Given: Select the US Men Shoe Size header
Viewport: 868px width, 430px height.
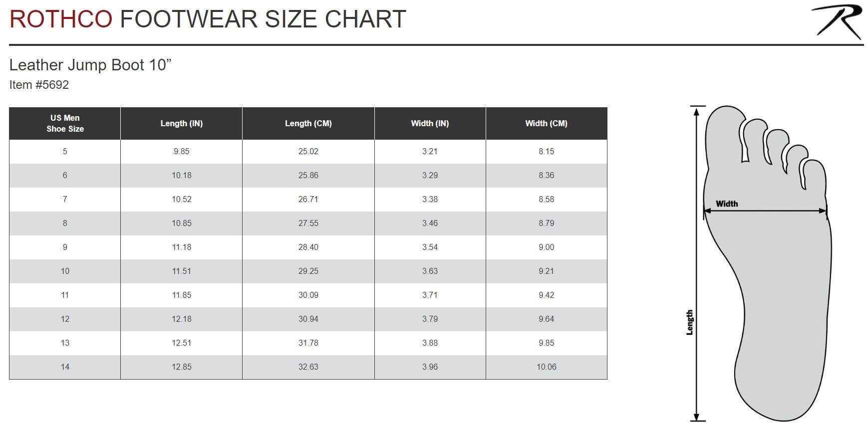Looking at the screenshot, I should [x=65, y=123].
